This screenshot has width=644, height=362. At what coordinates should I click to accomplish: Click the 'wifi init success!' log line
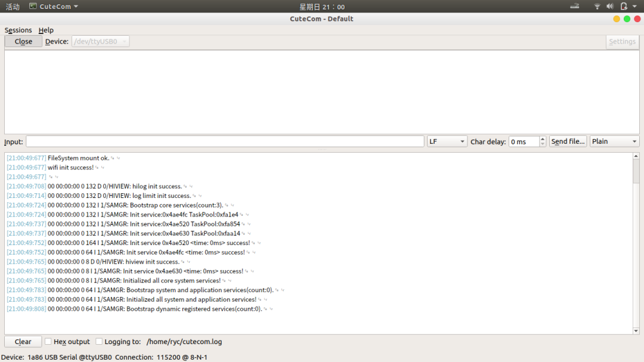[x=70, y=167]
